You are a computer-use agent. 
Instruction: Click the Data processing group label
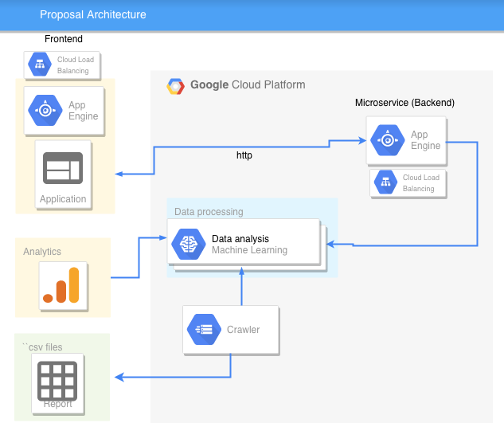(x=209, y=212)
